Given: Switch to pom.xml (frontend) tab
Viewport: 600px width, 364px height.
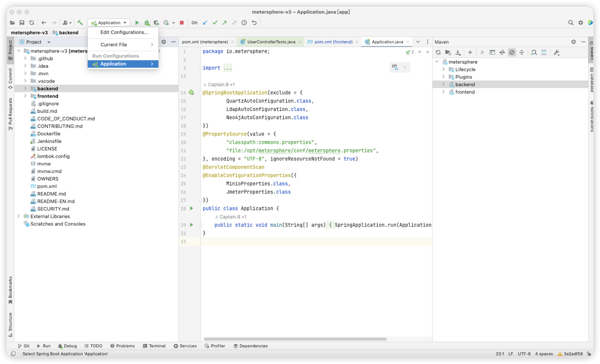Looking at the screenshot, I should tap(333, 42).
